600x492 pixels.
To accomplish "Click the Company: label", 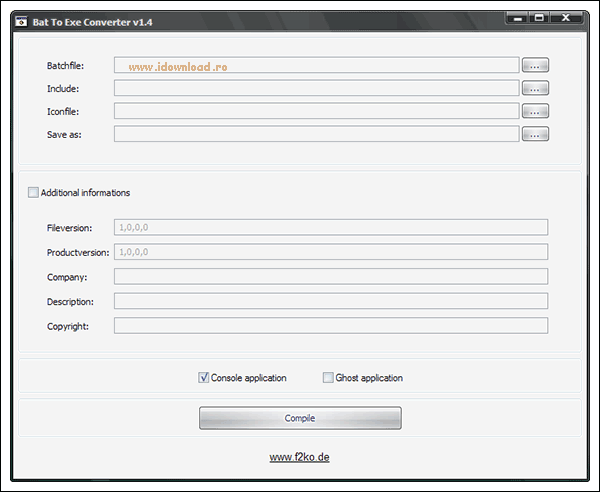I will (x=67, y=277).
